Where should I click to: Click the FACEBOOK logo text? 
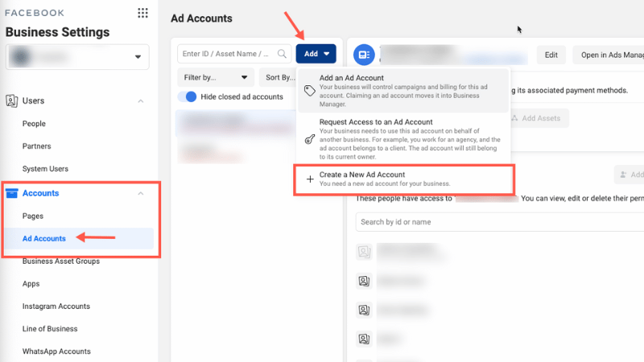pyautogui.click(x=35, y=13)
